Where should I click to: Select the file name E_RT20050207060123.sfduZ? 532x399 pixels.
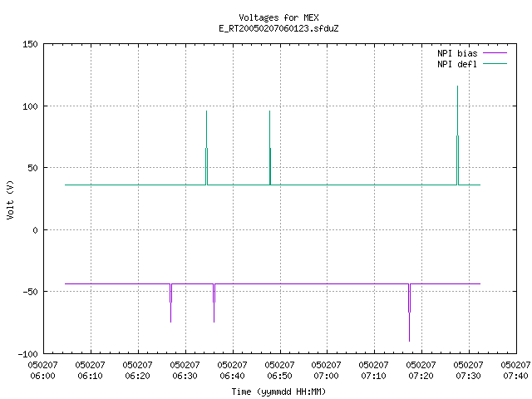pos(279,28)
